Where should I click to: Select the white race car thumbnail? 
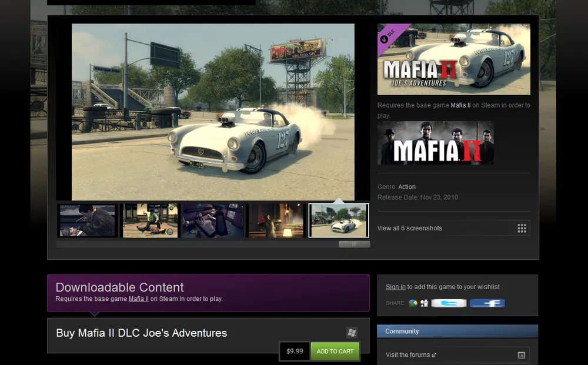(339, 221)
